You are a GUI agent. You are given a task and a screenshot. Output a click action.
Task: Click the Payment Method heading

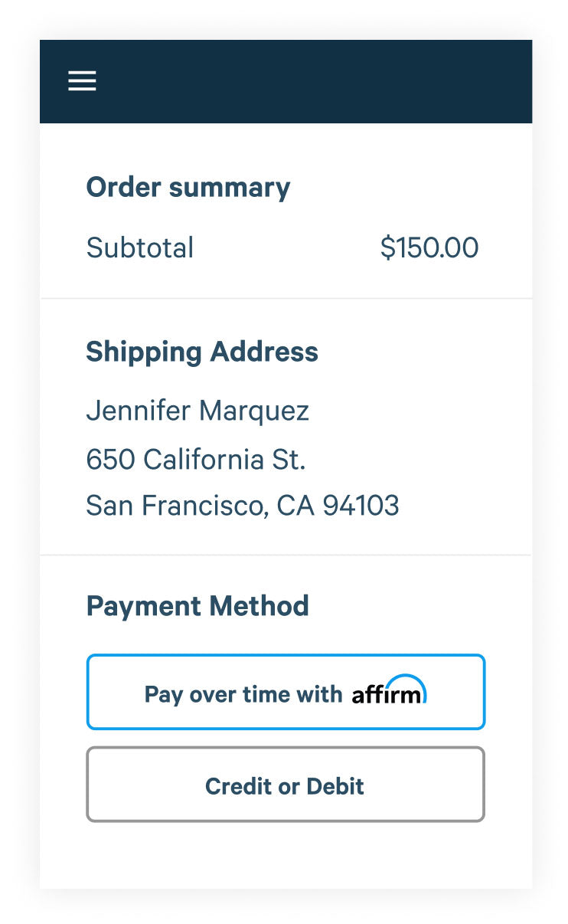[197, 606]
